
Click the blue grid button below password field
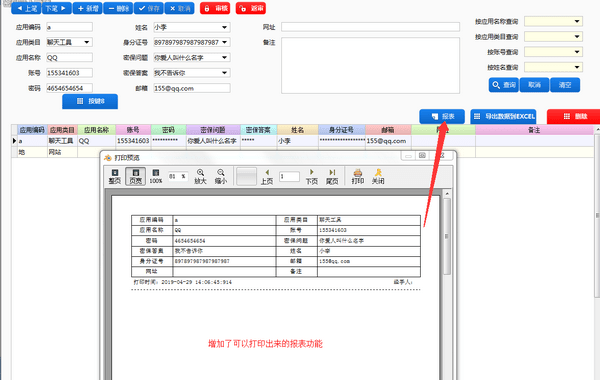tap(90, 101)
